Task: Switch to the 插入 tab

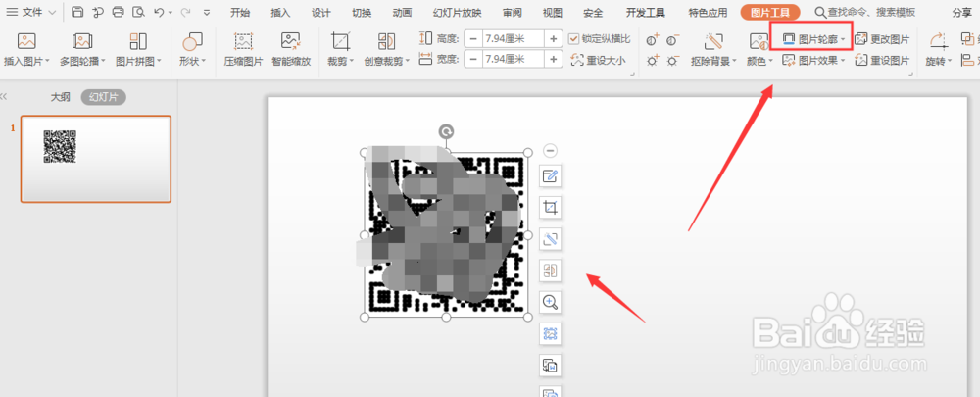Action: pyautogui.click(x=280, y=13)
